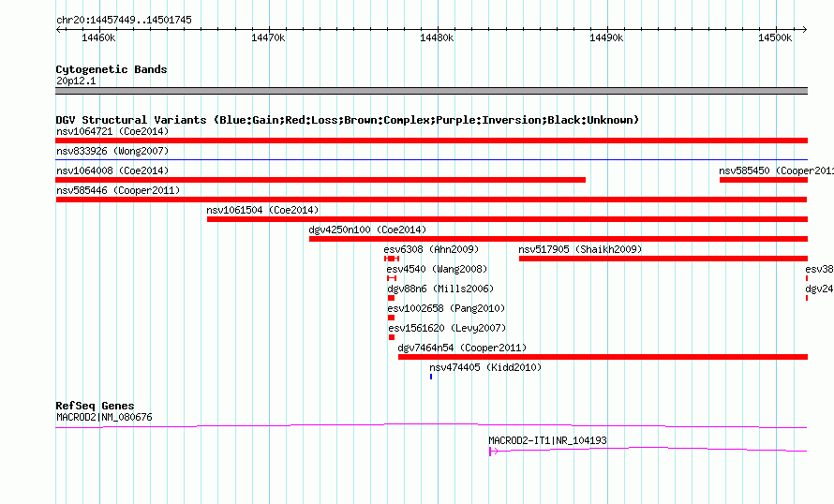Image resolution: width=834 pixels, height=504 pixels.
Task: Select the dgv7464n54 (Cooper2011) label
Action: click(x=462, y=348)
